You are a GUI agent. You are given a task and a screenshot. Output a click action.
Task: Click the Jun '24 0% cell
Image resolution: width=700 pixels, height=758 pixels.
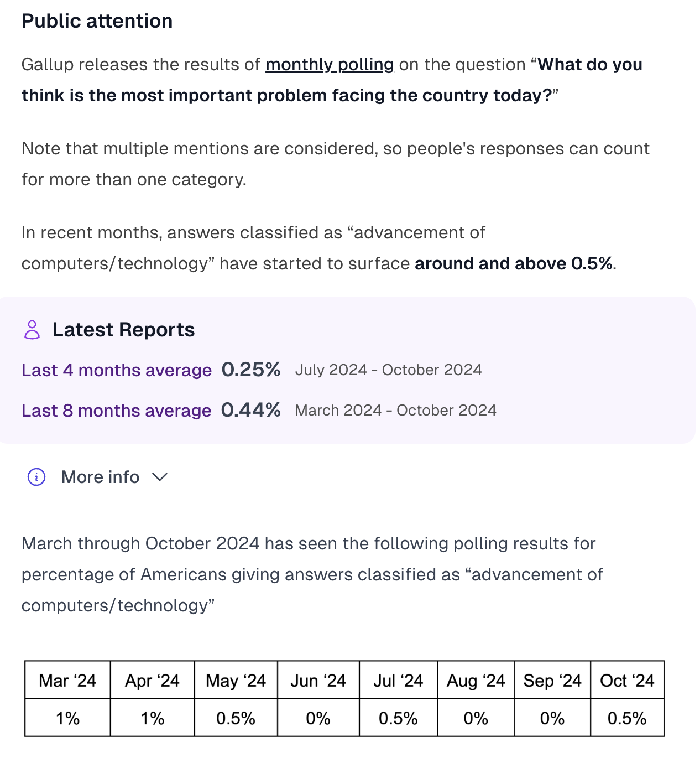(318, 718)
